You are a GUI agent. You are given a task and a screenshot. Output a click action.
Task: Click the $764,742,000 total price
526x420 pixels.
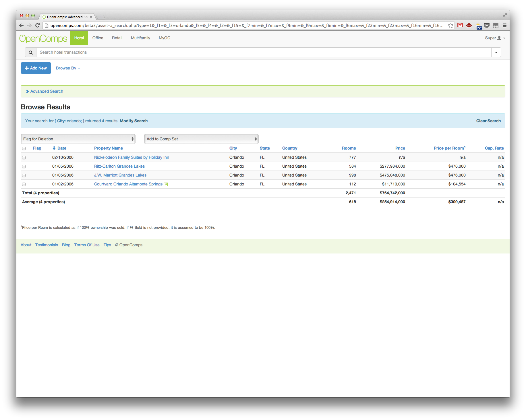pyautogui.click(x=392, y=193)
